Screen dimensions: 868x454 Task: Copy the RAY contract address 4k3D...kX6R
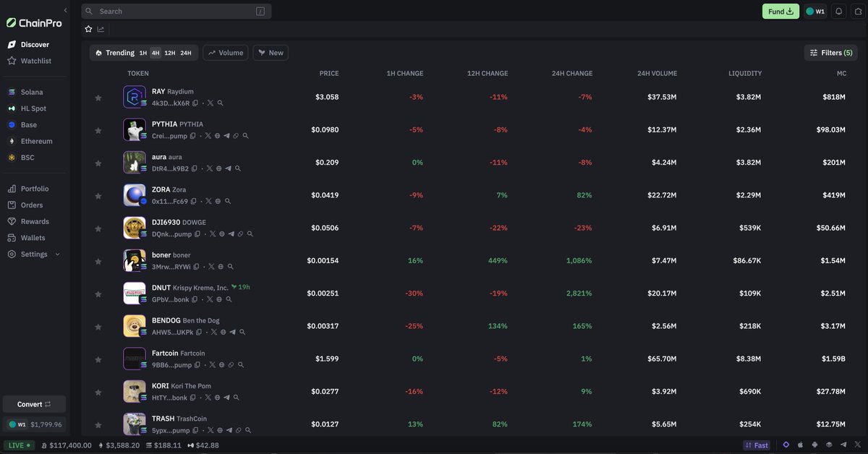(x=195, y=103)
